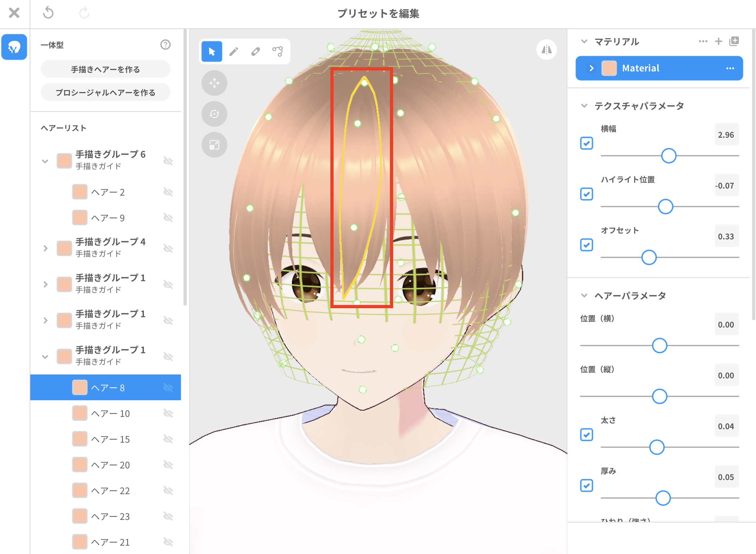This screenshot has width=756, height=554.
Task: Click the 横幅 slider handle
Action: (x=668, y=156)
